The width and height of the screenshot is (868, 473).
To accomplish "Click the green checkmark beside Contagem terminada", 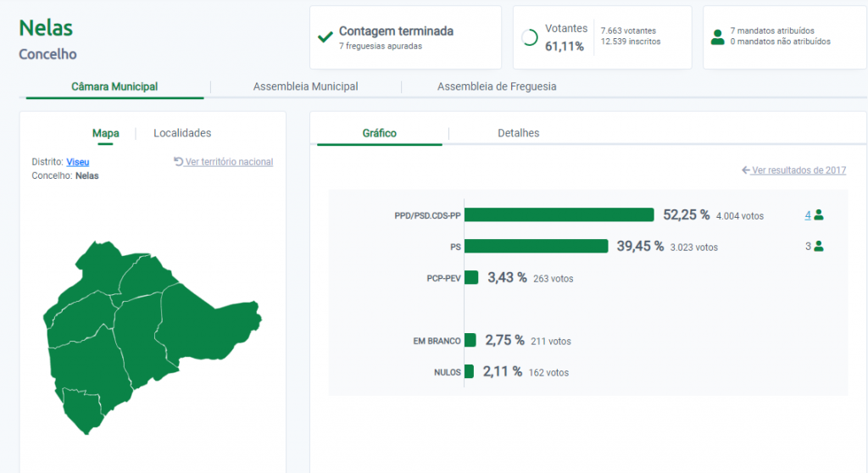I will 325,37.
